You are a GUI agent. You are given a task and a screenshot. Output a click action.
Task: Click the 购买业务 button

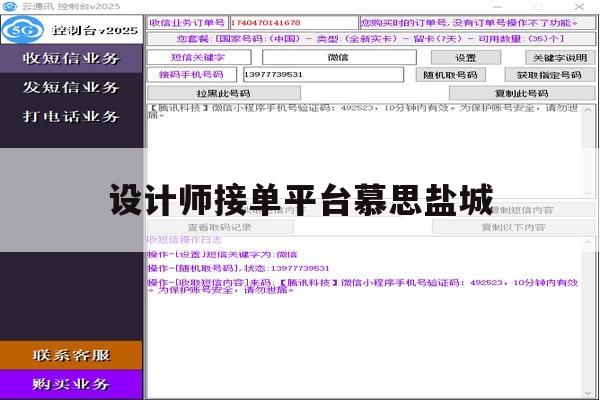click(x=71, y=384)
